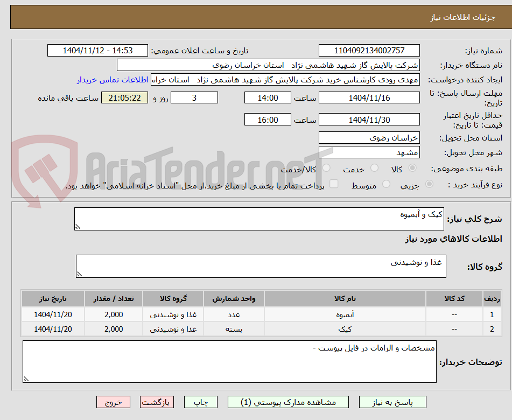Select the کالا radio button
The width and height of the screenshot is (512, 420).
click(x=412, y=168)
